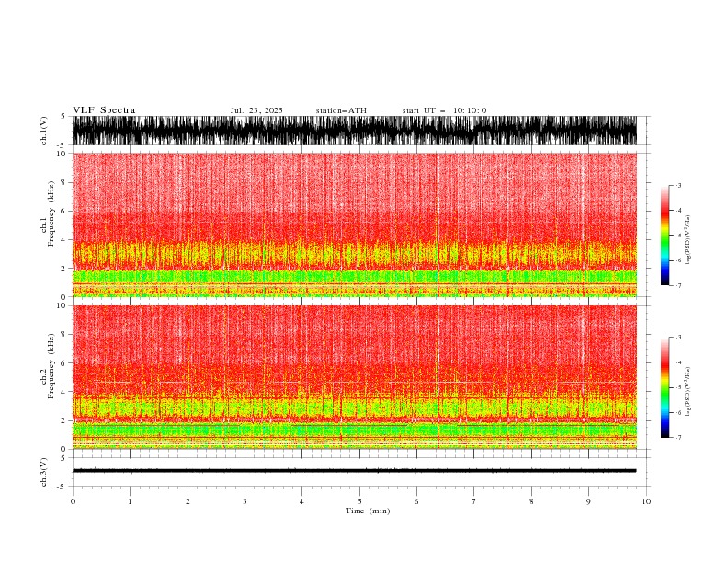728x563 pixels.
Task: Click the date 'Jul. 23, 2025'
Action: [256, 110]
